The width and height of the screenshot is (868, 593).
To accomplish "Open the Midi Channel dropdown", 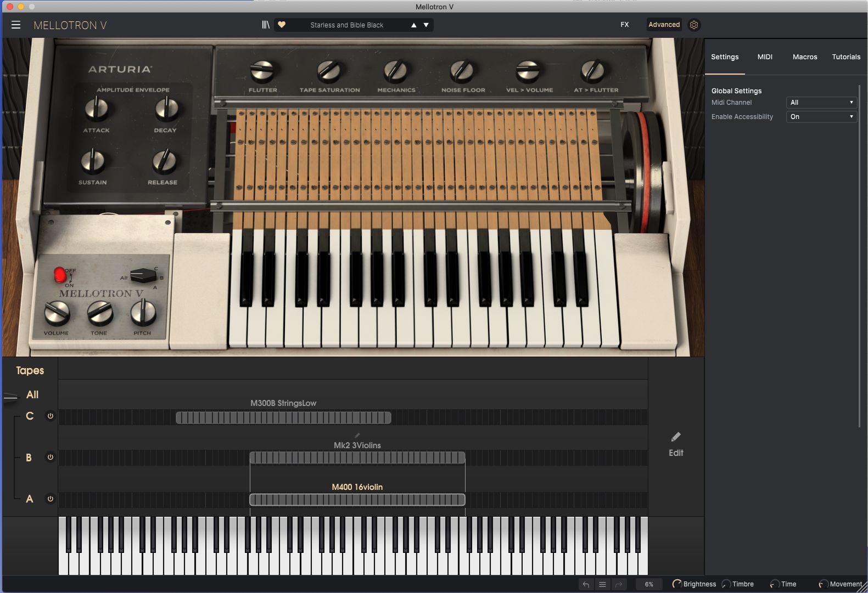I will pos(821,103).
